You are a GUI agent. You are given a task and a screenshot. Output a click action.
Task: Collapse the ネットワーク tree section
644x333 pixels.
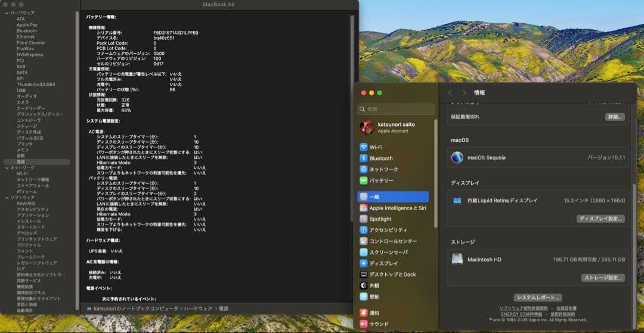pos(7,168)
